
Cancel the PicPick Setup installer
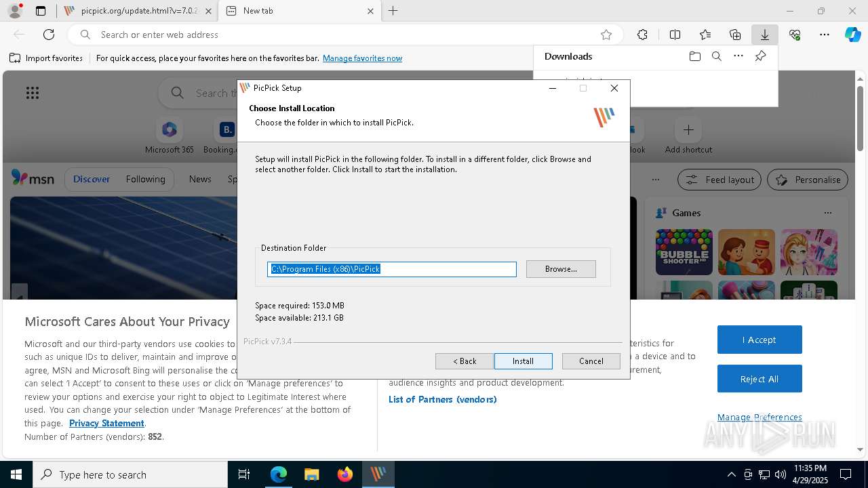point(591,361)
